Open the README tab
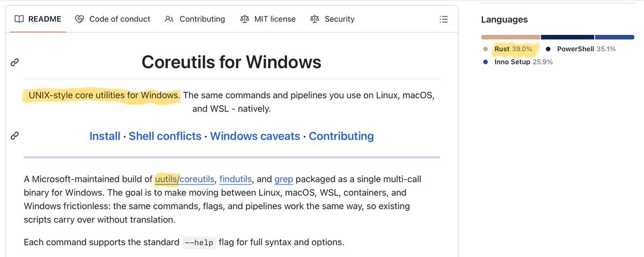644x257 pixels. (38, 19)
